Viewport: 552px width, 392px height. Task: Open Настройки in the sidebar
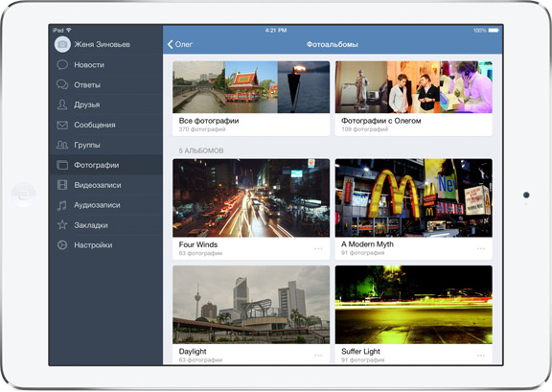pyautogui.click(x=106, y=244)
